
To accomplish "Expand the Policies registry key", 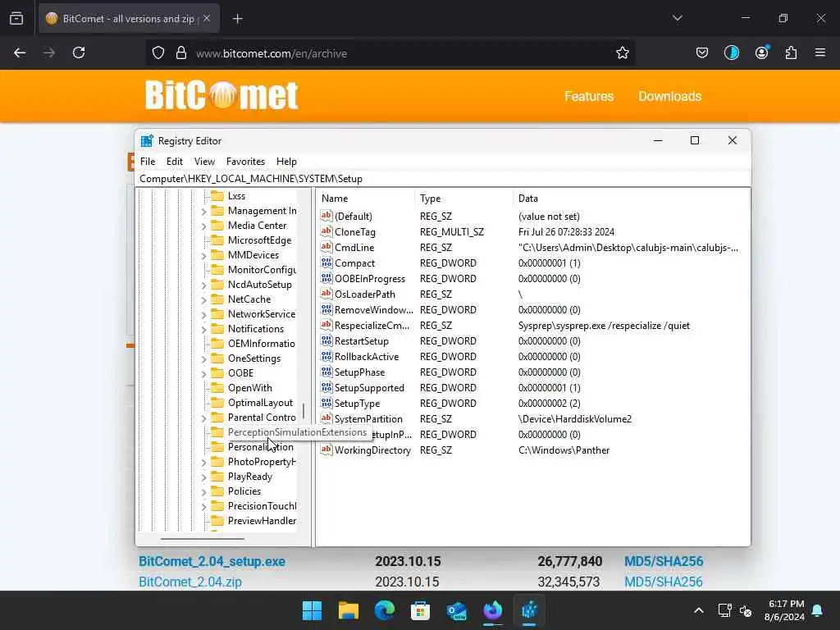I will pos(203,492).
